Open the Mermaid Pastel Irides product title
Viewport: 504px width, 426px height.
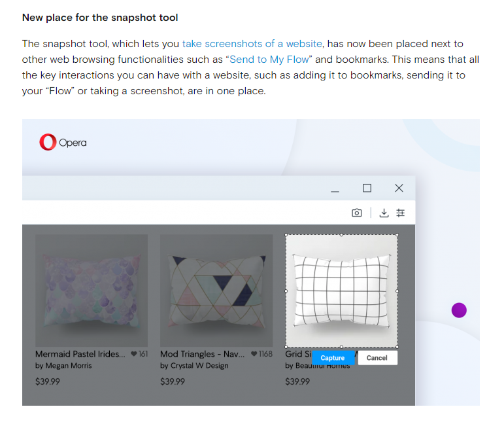pos(78,354)
